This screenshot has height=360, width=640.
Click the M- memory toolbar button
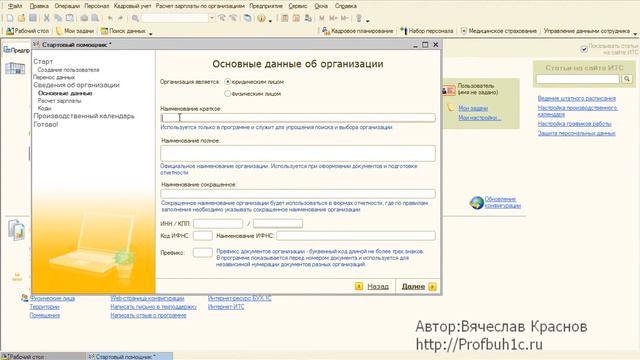click(x=344, y=18)
